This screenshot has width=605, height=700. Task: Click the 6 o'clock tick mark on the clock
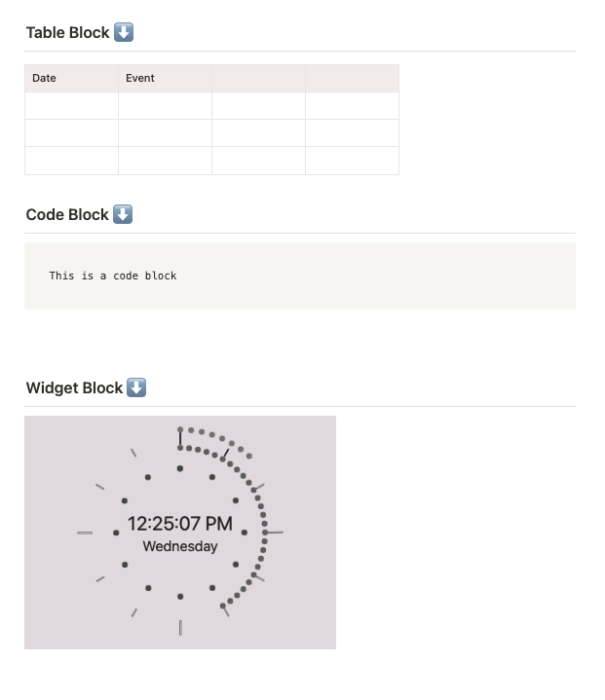coord(180,627)
